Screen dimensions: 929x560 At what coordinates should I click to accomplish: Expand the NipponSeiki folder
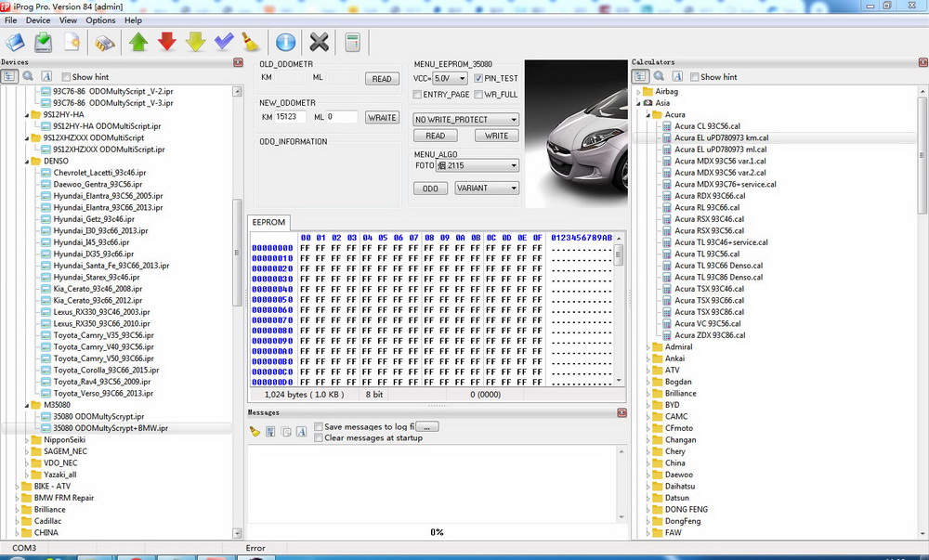27,440
